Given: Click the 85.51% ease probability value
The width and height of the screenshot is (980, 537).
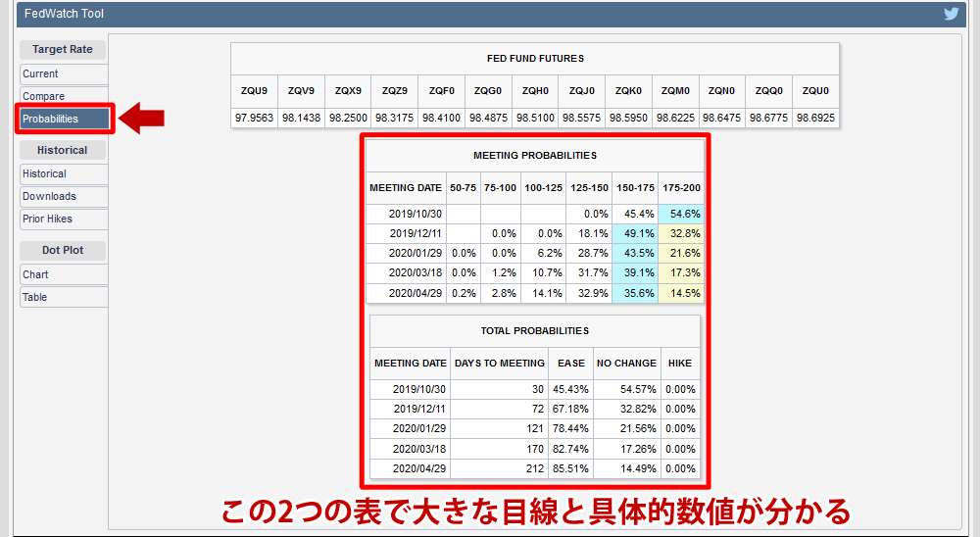Looking at the screenshot, I should pos(570,468).
